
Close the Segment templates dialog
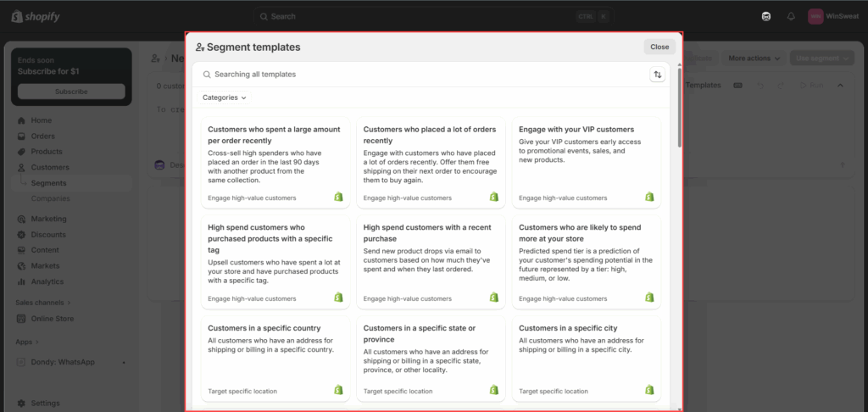(x=659, y=47)
